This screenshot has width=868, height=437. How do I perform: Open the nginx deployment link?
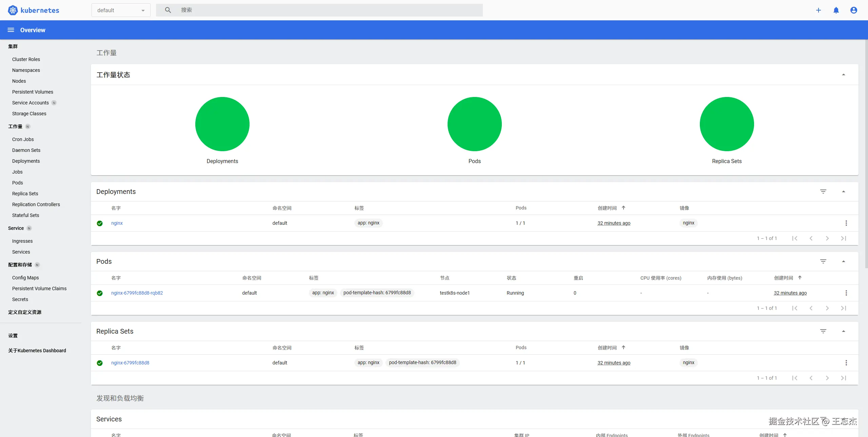117,223
